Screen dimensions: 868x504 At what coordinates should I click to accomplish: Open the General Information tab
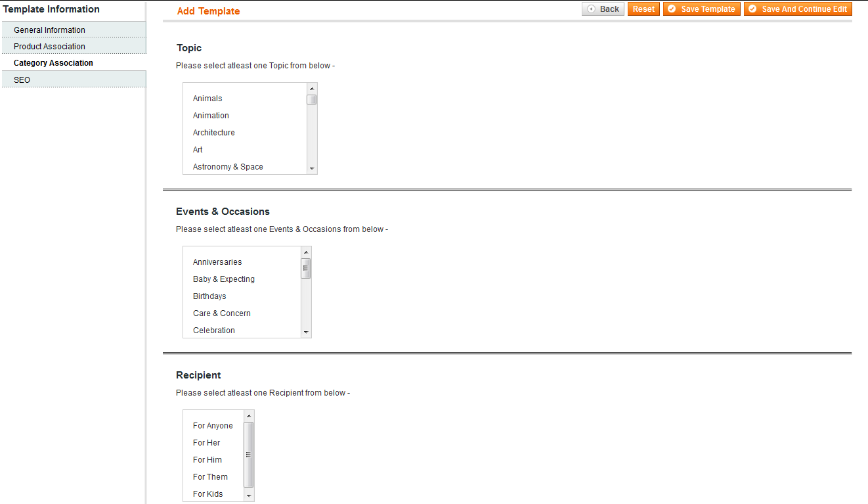(74, 30)
